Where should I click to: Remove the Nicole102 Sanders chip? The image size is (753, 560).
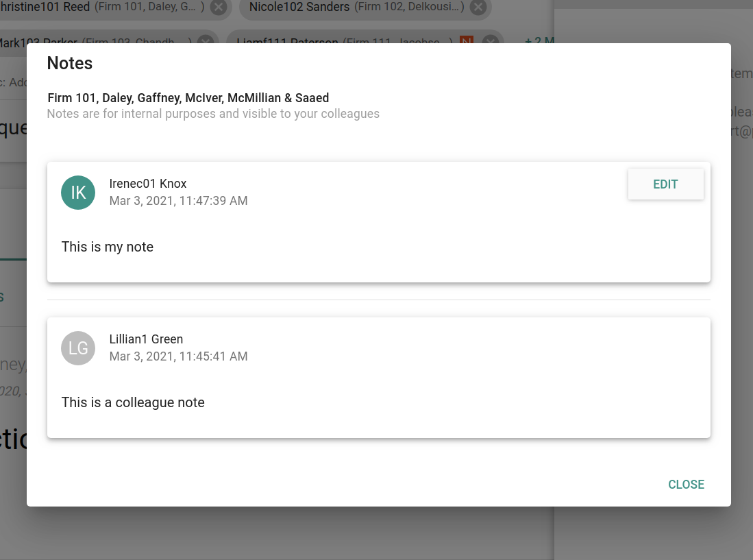(478, 8)
